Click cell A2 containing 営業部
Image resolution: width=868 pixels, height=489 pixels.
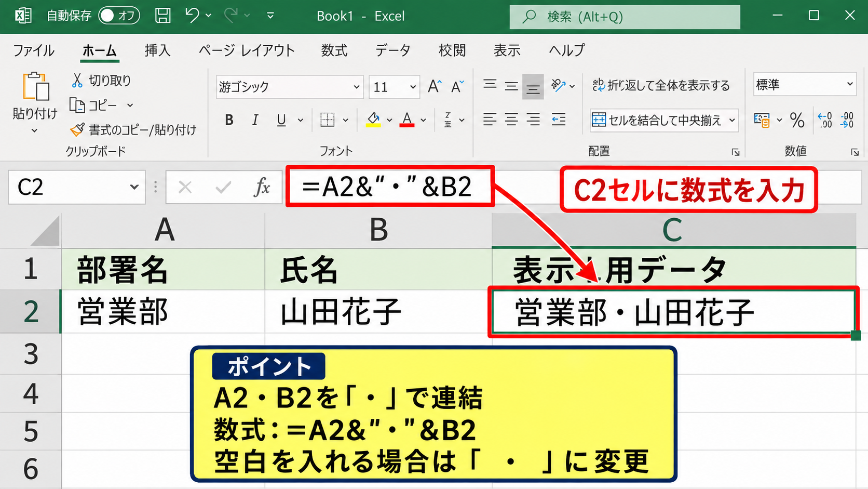pyautogui.click(x=164, y=312)
